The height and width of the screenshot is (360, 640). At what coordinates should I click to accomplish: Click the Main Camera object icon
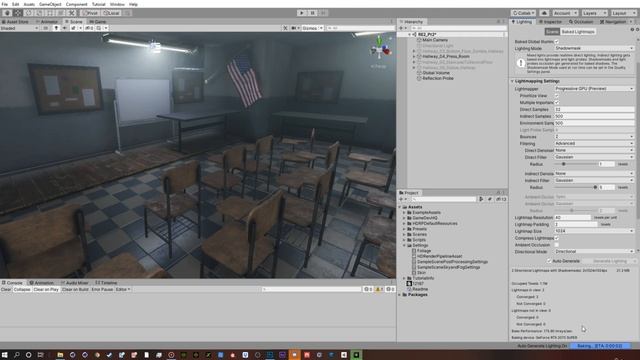point(419,40)
